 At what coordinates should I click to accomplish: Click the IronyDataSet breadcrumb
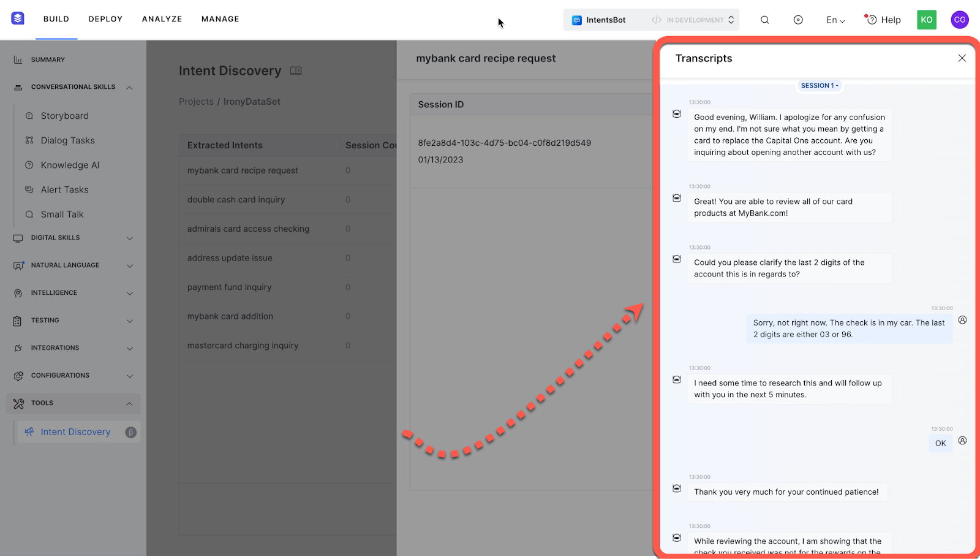click(x=252, y=102)
